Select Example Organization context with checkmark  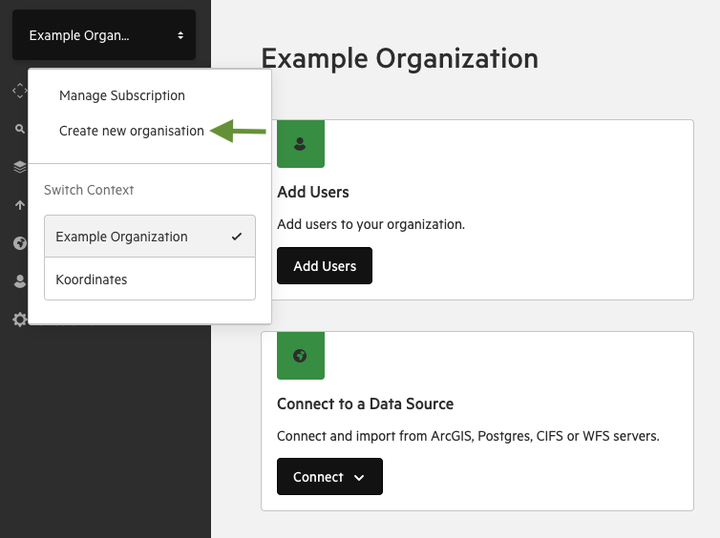(x=150, y=236)
